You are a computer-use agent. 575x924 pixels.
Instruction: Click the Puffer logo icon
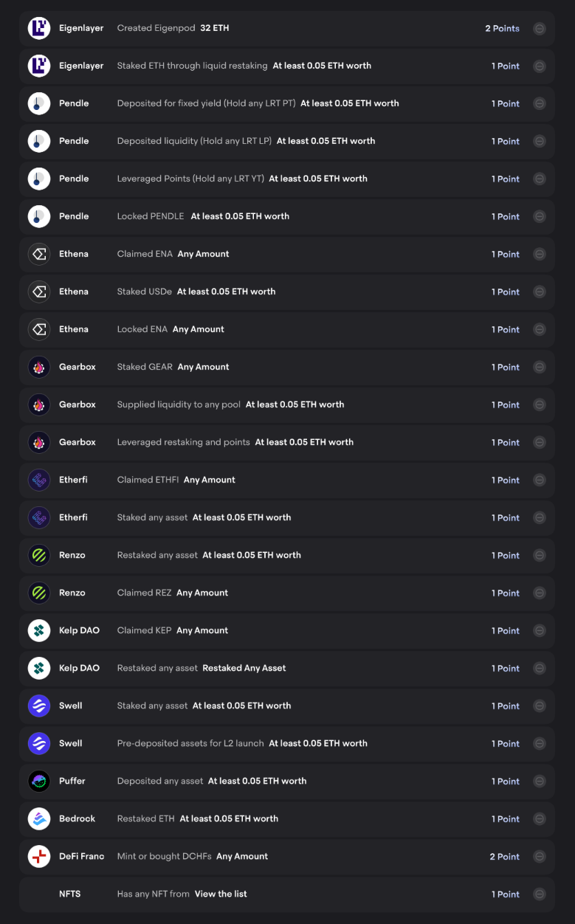point(39,781)
